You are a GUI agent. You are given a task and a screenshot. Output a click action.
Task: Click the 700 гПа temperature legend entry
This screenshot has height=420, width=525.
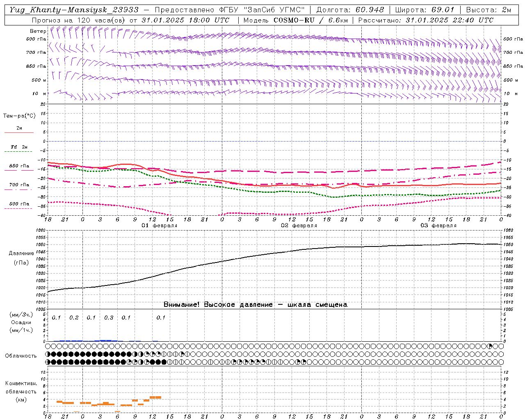(19, 185)
